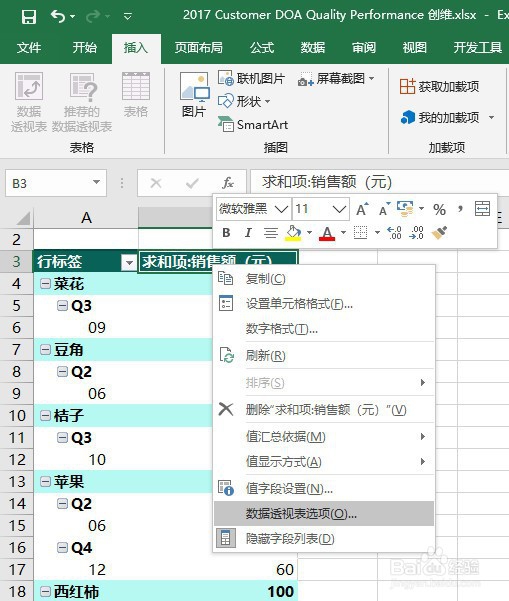The width and height of the screenshot is (509, 601).
Task: Click the Borders icon in mini toolbar
Action: (x=360, y=232)
